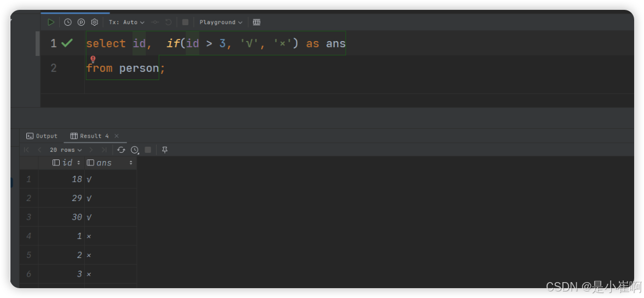The height and width of the screenshot is (298, 644).
Task: Click the gutter line number 2
Action: click(x=54, y=68)
